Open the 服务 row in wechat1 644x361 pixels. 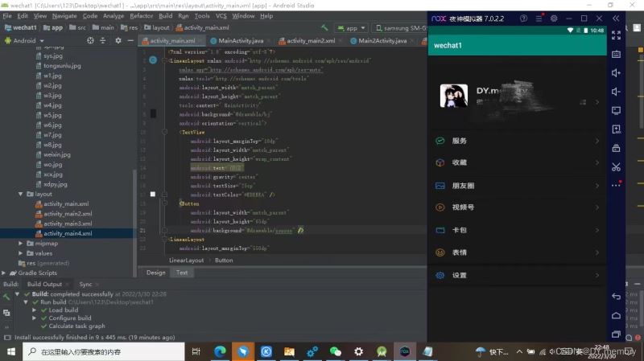click(x=517, y=141)
